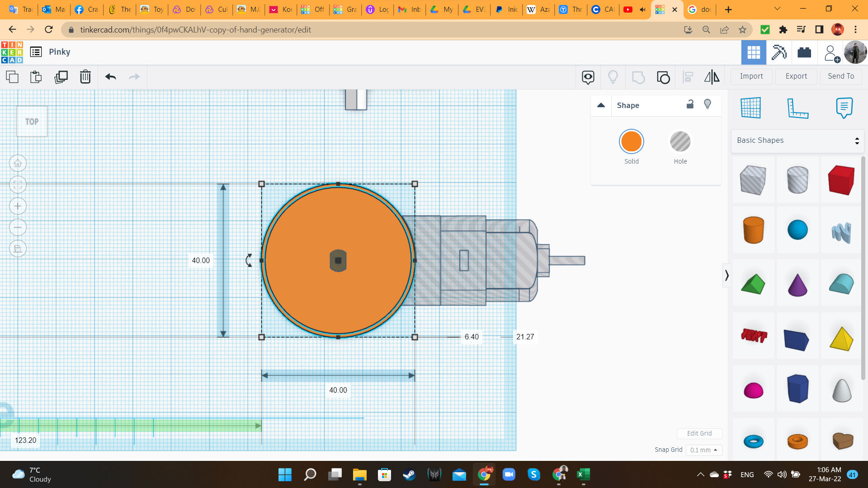Click the Send To button
868x488 pixels.
tap(841, 76)
